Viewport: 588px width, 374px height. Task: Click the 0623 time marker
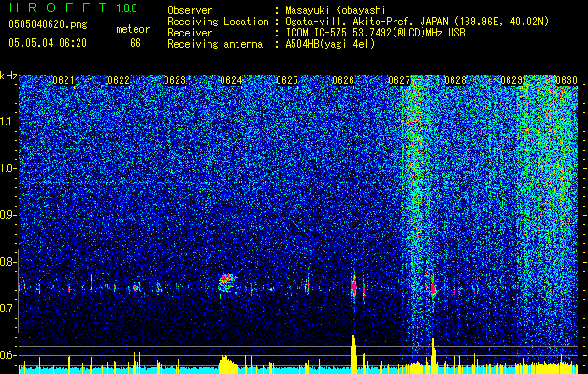point(175,80)
